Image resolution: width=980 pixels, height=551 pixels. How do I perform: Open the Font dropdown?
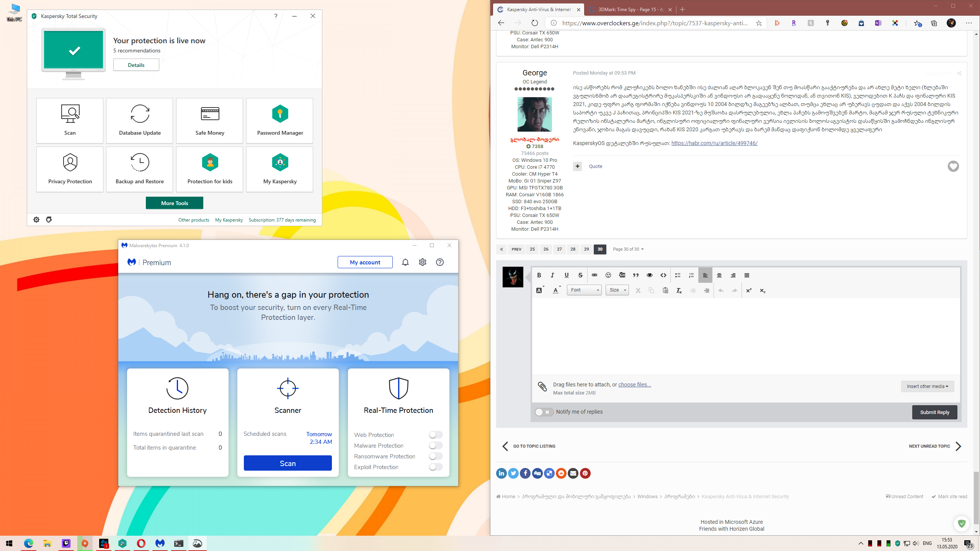[584, 290]
